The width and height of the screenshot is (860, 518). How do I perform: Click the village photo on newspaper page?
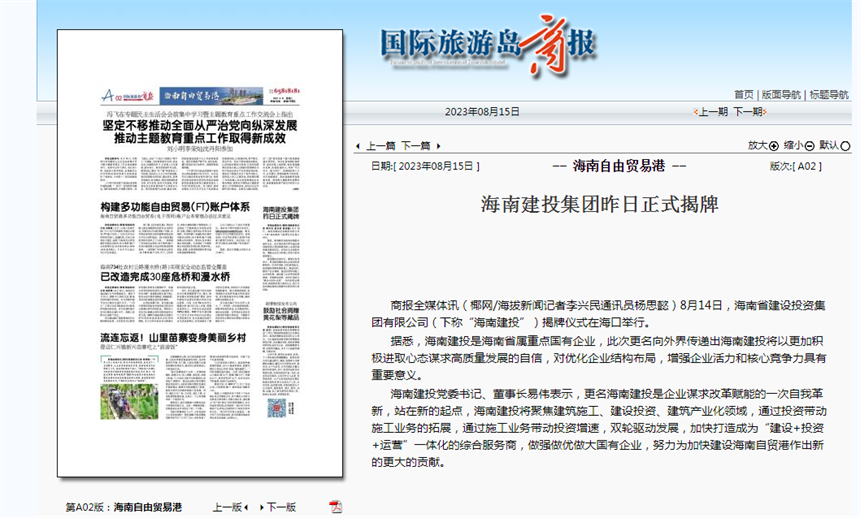(x=129, y=402)
